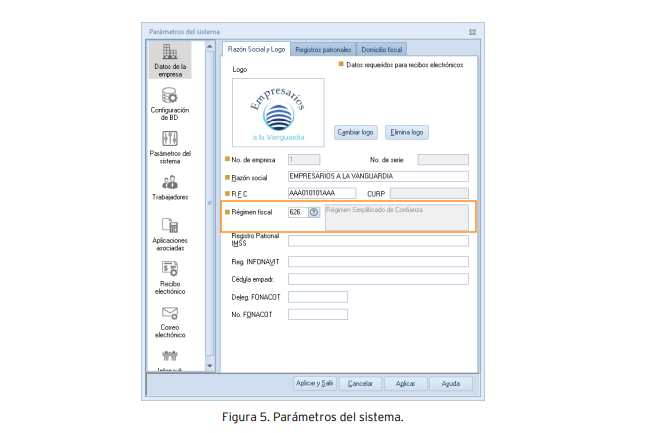Open Aplicaciones asociadas section
Viewport: 669px width, 433px height.
point(169,233)
